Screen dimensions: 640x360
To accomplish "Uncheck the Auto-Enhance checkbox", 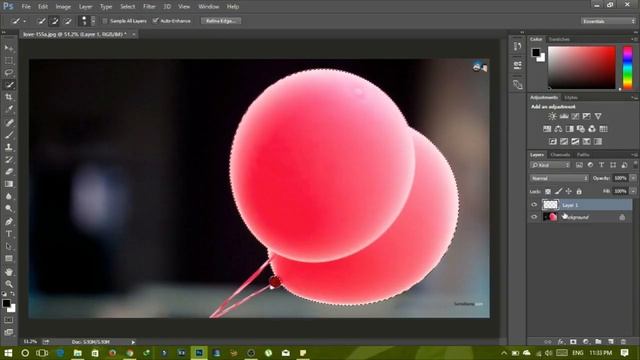I will point(156,20).
